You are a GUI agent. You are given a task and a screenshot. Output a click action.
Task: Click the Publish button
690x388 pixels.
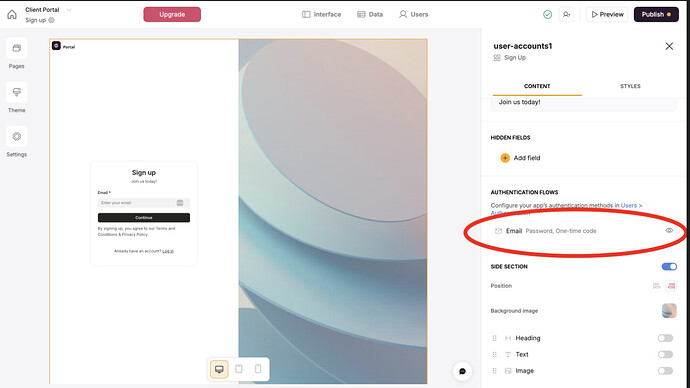coord(656,15)
